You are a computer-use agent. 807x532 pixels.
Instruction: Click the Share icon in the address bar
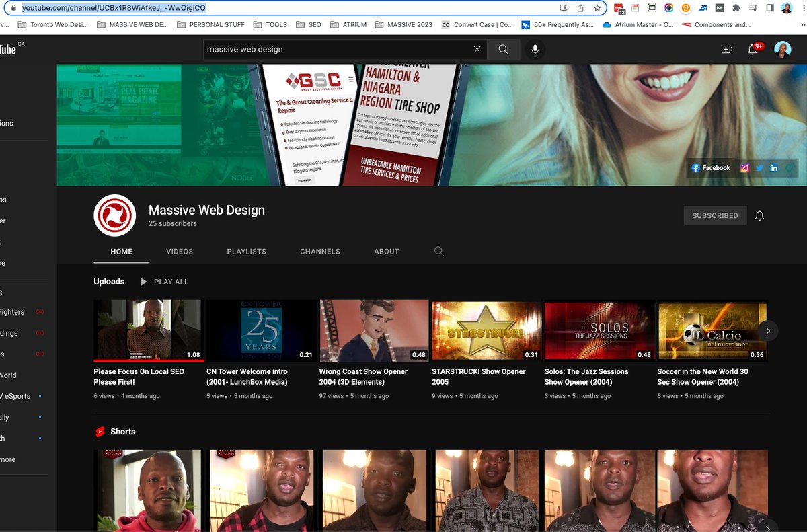coord(580,8)
